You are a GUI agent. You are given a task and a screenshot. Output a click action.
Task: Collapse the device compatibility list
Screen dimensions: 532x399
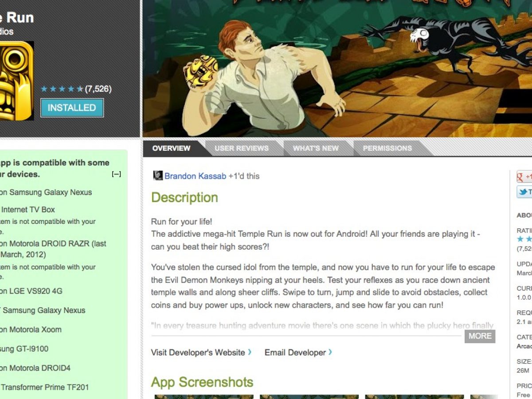pos(116,174)
